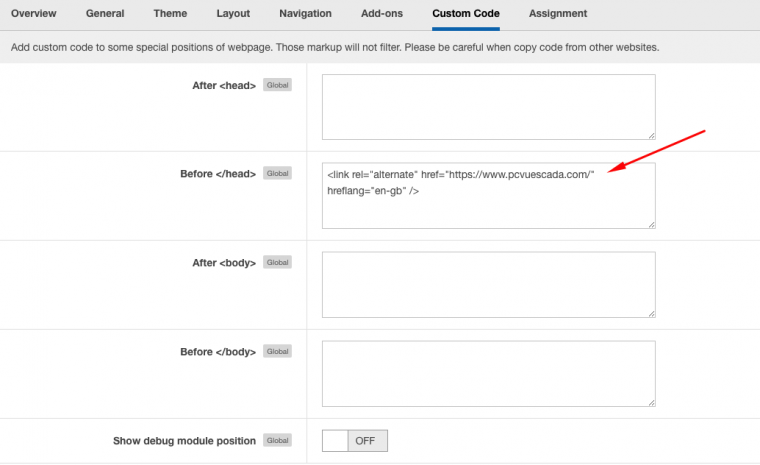760x465 pixels.
Task: Click the After <head> code textarea
Action: [488, 107]
